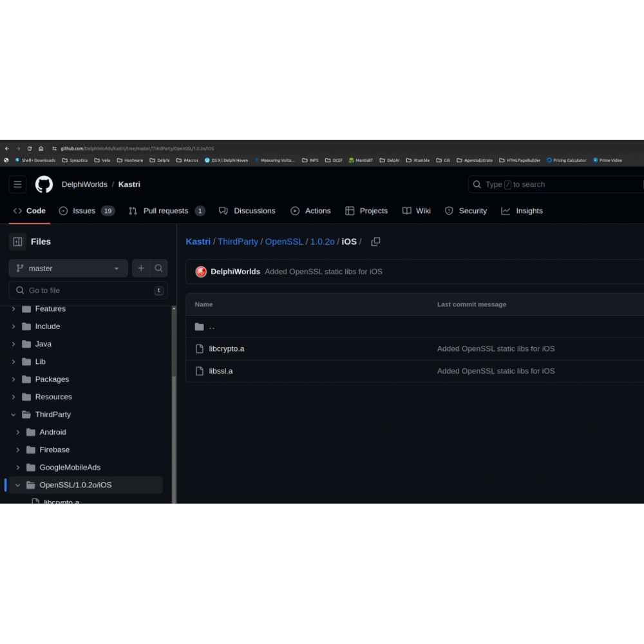Open the libcrypto.a file
The height and width of the screenshot is (644, 644).
pyautogui.click(x=227, y=349)
